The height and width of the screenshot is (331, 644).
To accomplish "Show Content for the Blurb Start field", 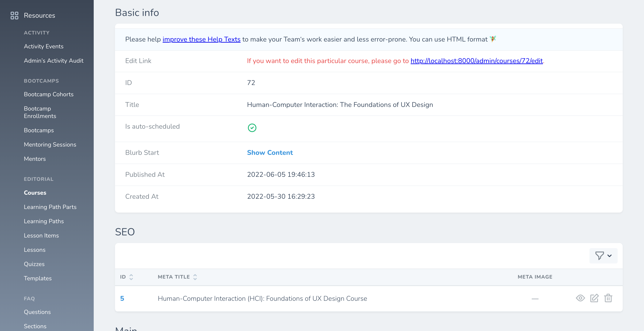I will coord(270,153).
